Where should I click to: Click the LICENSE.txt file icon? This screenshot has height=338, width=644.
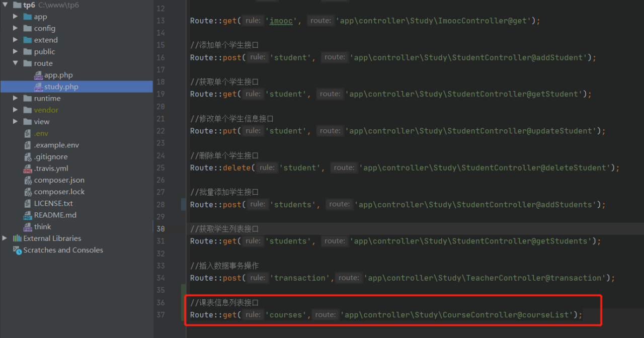pyautogui.click(x=28, y=203)
